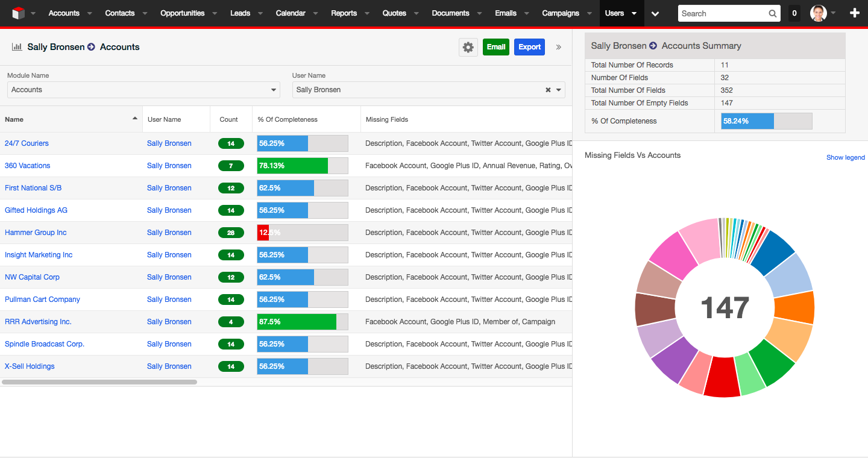Screen dimensions: 868x458
Task: Click the green Email button
Action: tap(495, 47)
